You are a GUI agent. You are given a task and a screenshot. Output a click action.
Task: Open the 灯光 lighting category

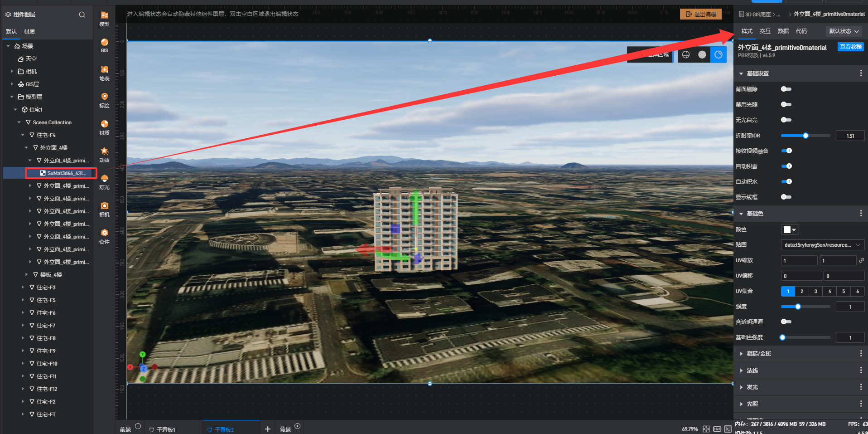(x=104, y=181)
